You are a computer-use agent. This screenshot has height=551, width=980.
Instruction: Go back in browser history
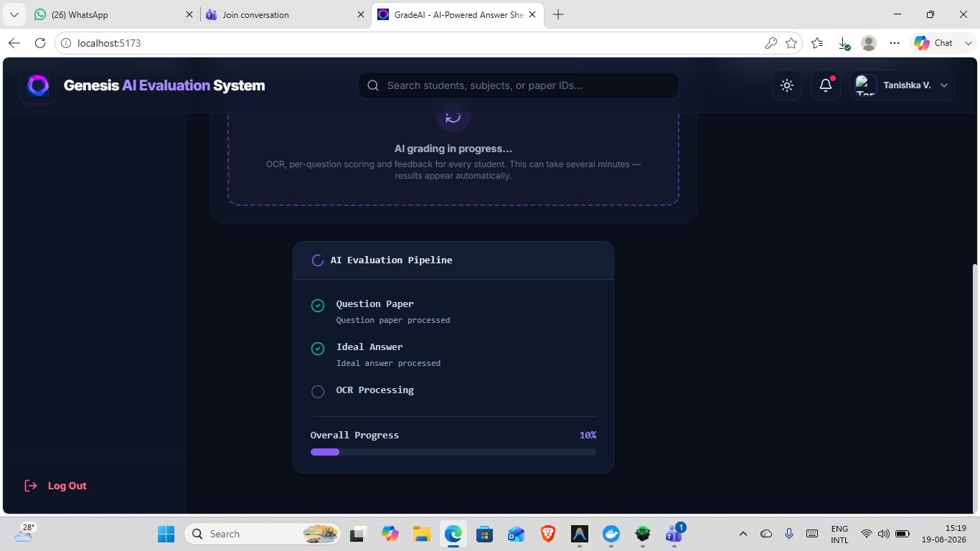(14, 43)
